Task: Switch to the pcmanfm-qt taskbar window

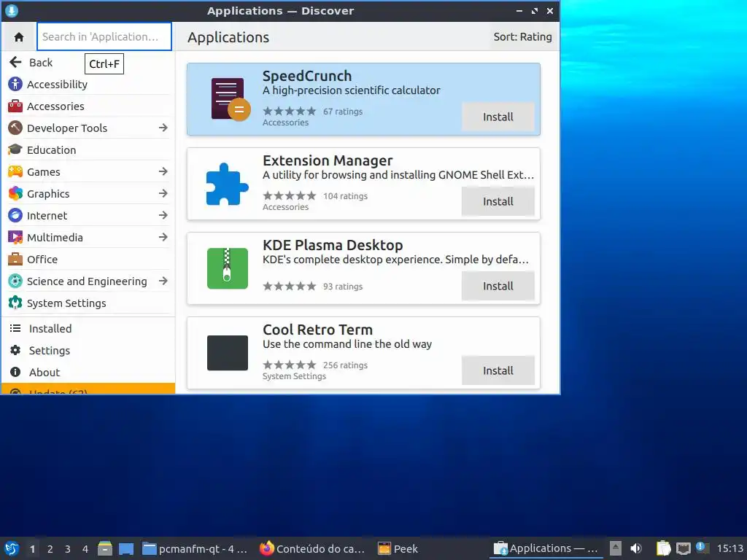Action: (194, 549)
